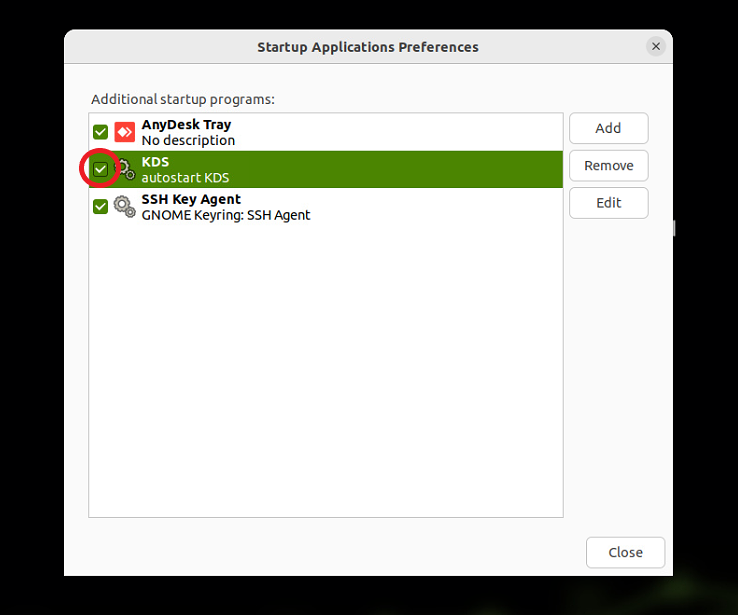Click the "autostart KDS" description
Viewport: 738px width, 615px height.
(185, 178)
